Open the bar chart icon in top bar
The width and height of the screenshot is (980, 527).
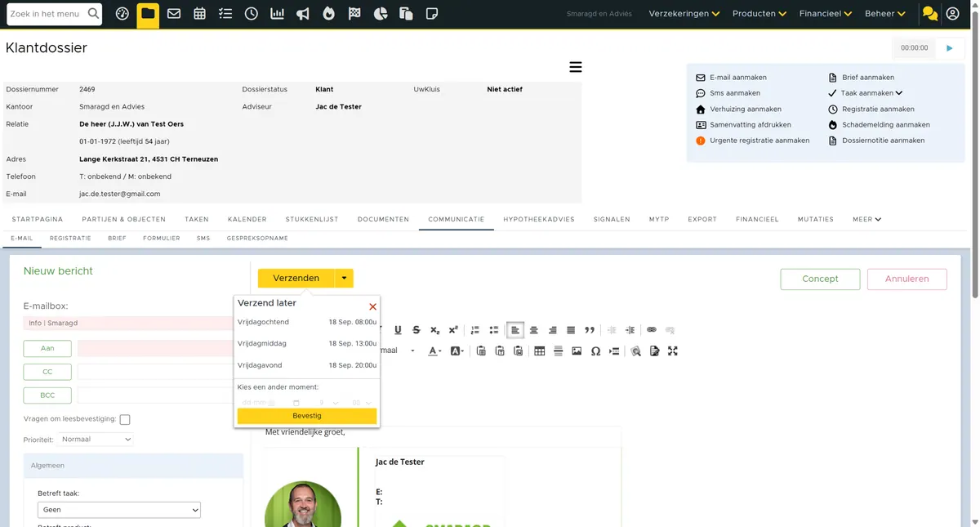(x=278, y=14)
